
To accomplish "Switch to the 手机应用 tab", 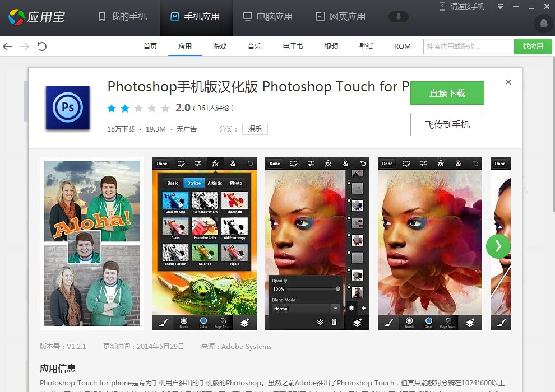I will pos(196,17).
